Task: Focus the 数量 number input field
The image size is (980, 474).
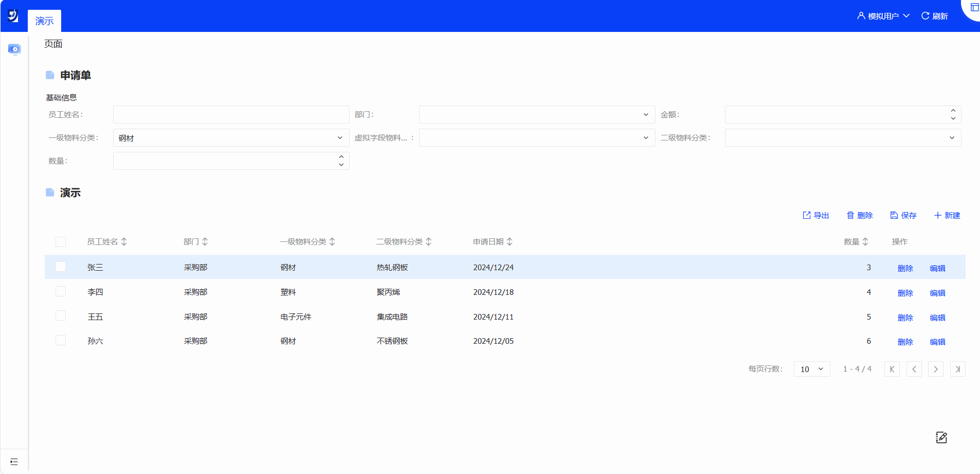Action: point(231,161)
